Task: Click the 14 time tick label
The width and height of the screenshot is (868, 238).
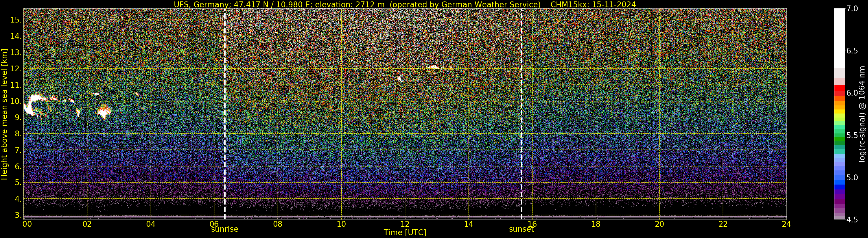Action: [x=468, y=224]
